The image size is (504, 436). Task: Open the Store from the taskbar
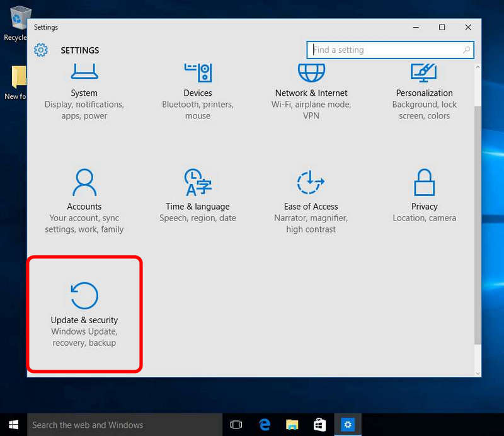[319, 425]
